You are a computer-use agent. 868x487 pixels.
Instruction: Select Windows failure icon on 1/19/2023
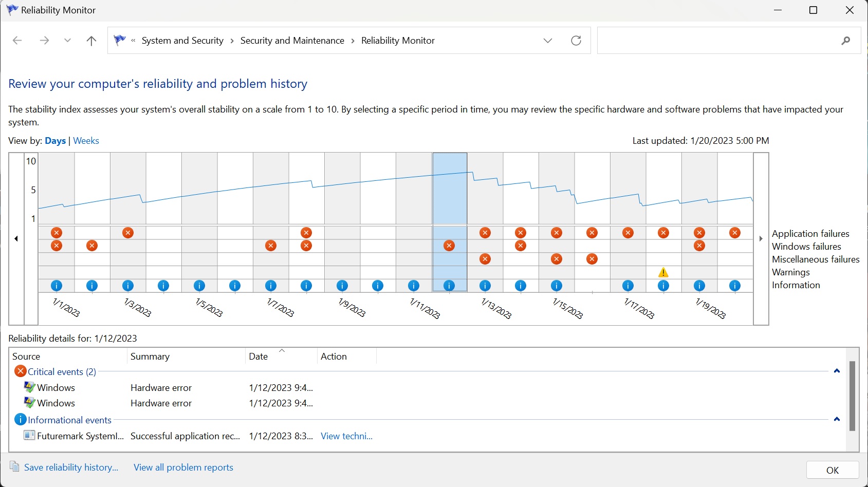[x=699, y=246]
